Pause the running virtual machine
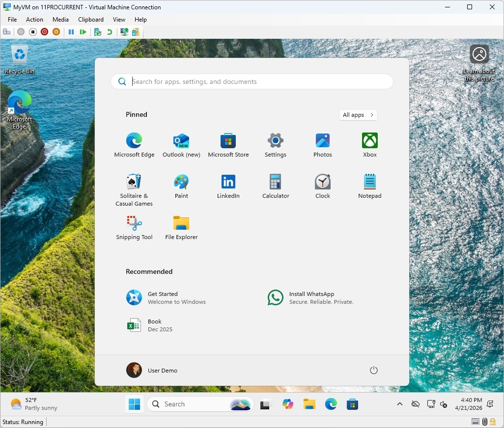The image size is (504, 428). point(71,32)
